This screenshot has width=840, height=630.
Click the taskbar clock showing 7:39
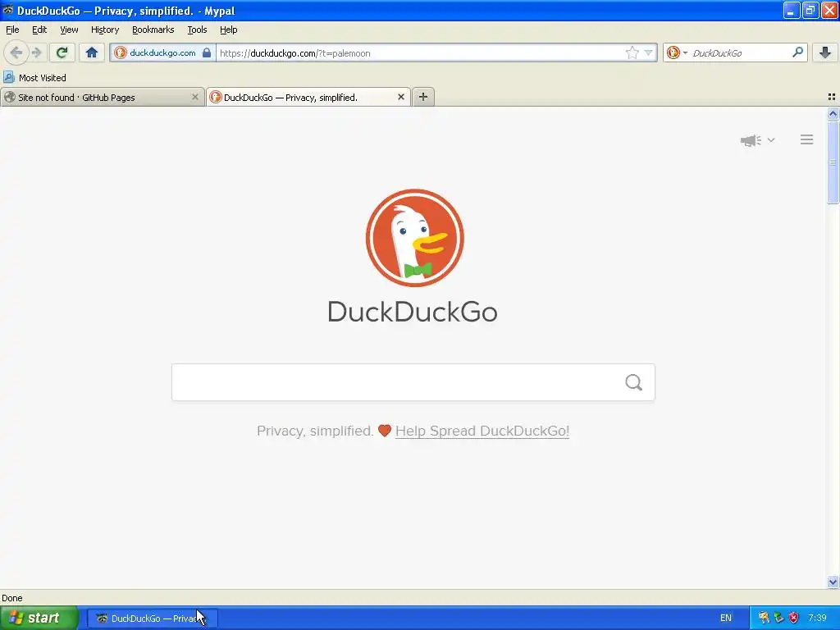click(x=818, y=618)
